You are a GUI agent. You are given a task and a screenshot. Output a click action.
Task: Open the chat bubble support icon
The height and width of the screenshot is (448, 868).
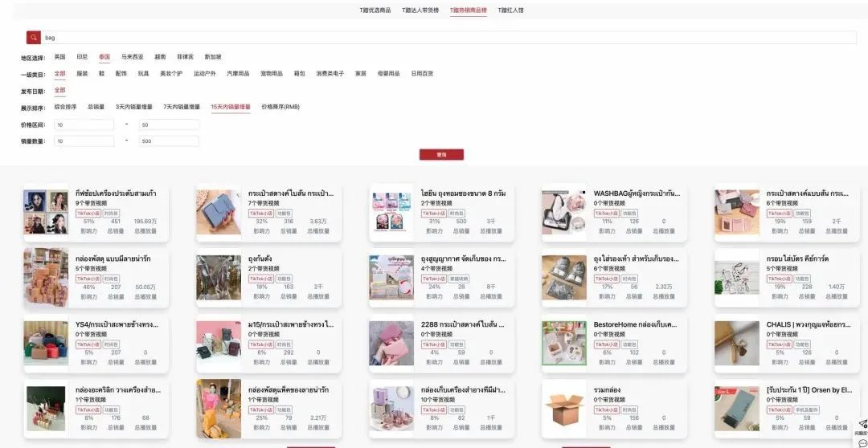point(862,442)
